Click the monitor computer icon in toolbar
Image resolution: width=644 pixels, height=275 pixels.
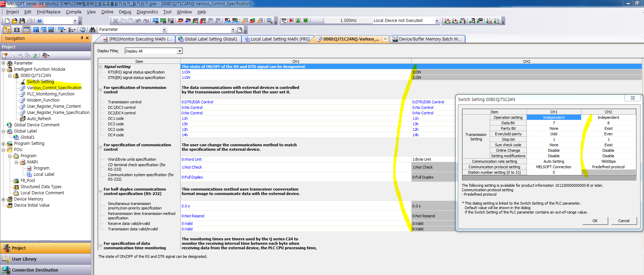270,21
